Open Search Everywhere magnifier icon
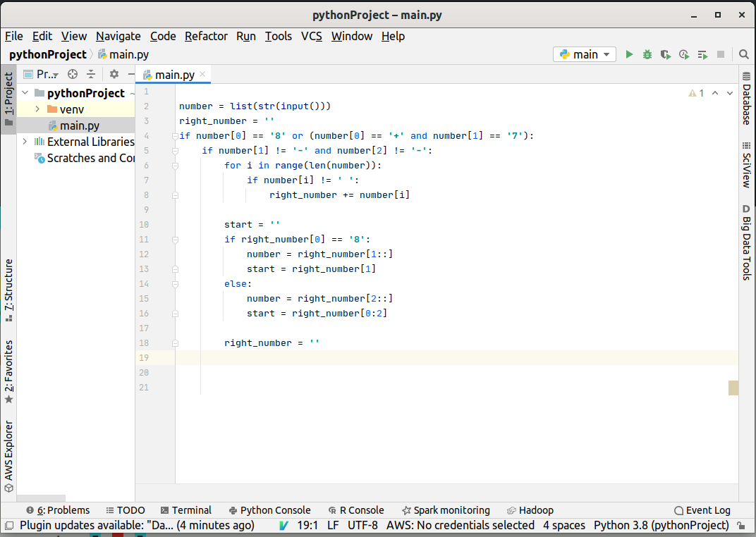The image size is (756, 537). click(x=744, y=54)
